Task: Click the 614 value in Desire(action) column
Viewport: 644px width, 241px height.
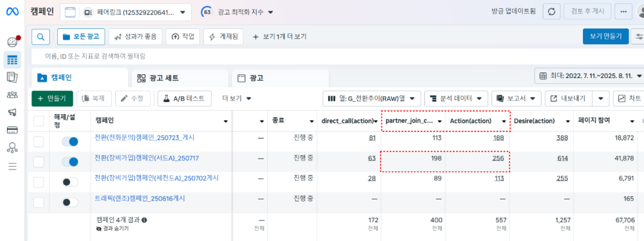Action: coord(562,159)
